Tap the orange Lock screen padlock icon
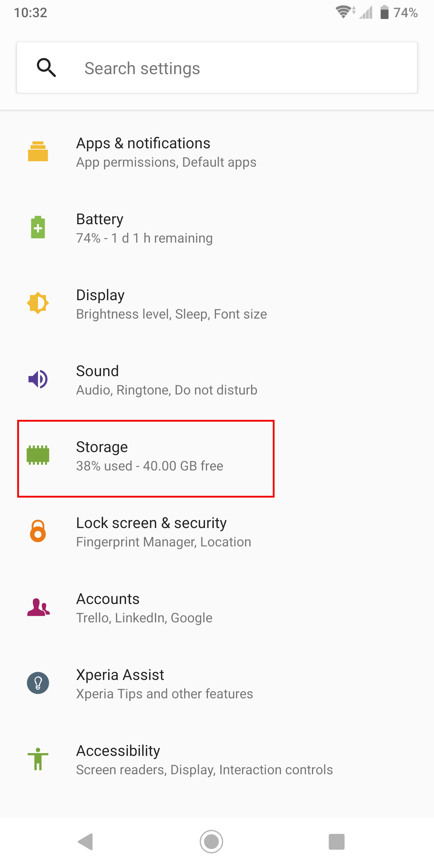 pyautogui.click(x=38, y=531)
